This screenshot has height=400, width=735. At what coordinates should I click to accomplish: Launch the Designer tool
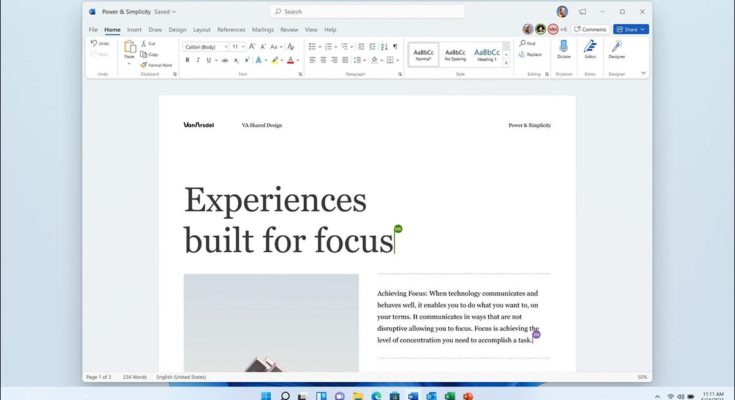coord(617,49)
